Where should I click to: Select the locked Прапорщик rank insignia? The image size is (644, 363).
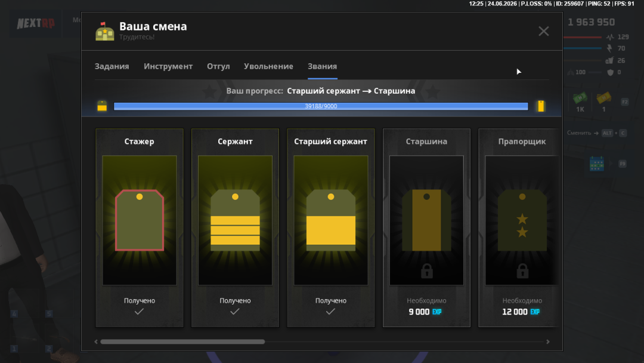pos(522,220)
